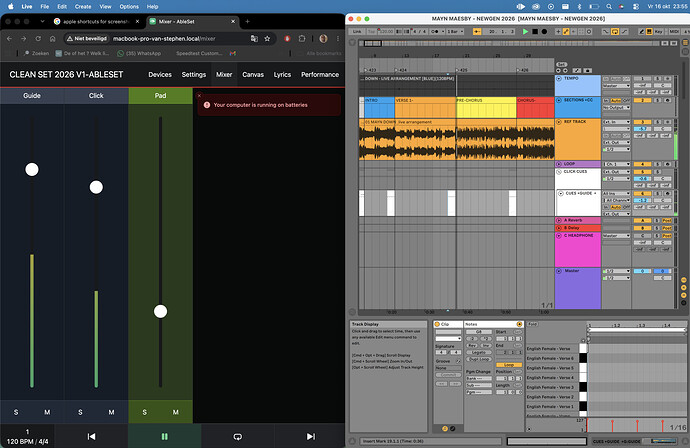Unfold the TEMPO track triangle
The width and height of the screenshot is (690, 448).
(559, 78)
